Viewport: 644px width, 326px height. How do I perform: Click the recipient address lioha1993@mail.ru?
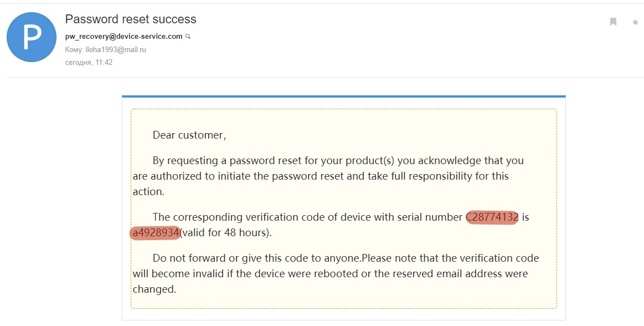pos(115,50)
